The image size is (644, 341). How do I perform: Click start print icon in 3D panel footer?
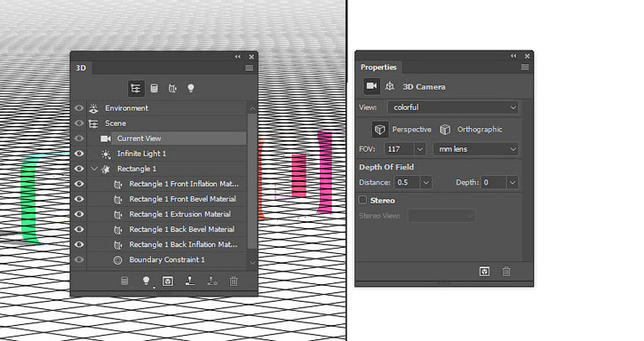(190, 281)
